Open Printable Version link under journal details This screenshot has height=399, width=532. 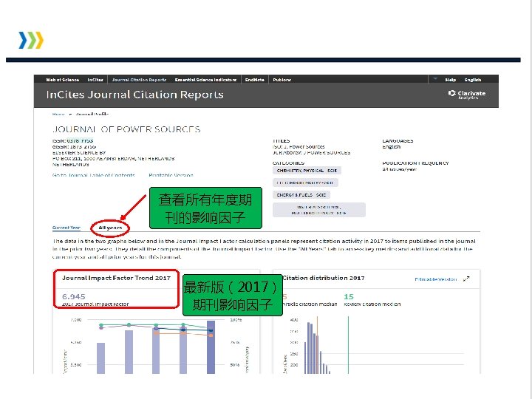pos(171,175)
